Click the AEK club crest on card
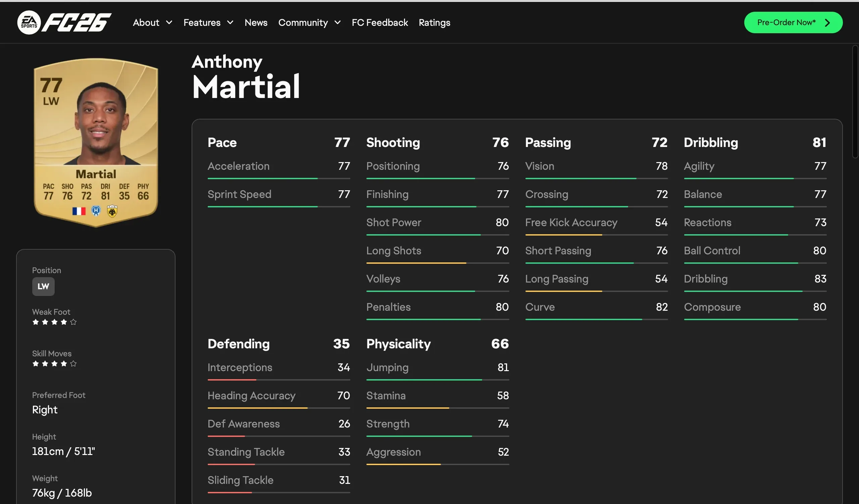 tap(112, 211)
